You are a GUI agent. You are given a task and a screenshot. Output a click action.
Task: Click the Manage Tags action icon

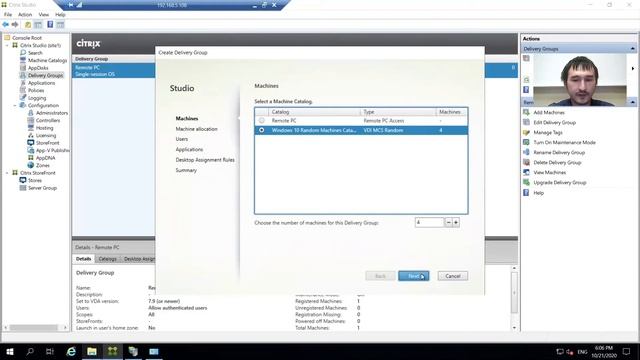[x=526, y=132]
